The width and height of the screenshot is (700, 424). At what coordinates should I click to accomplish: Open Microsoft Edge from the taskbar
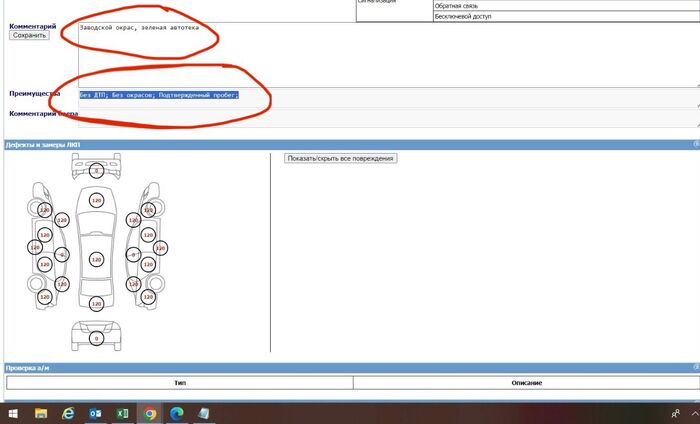(177, 414)
